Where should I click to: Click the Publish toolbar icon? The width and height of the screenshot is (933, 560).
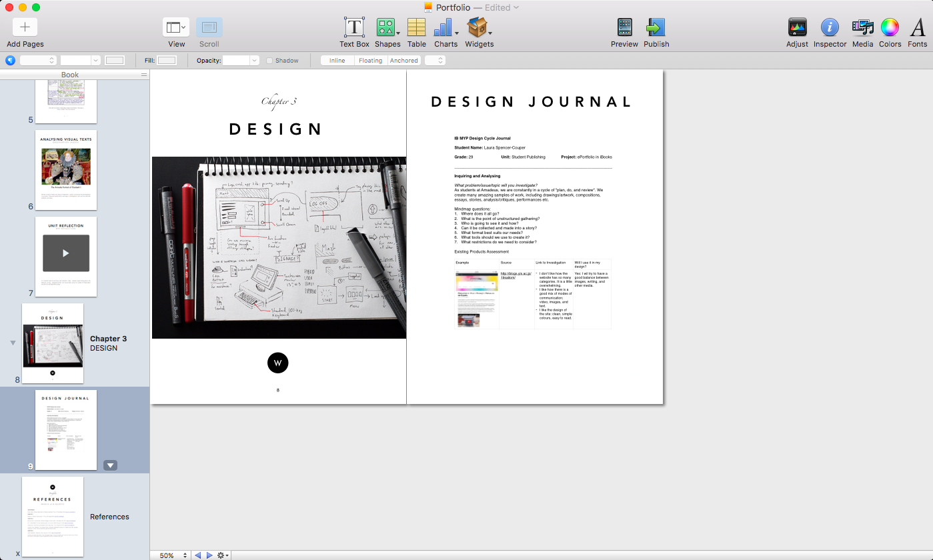(656, 27)
